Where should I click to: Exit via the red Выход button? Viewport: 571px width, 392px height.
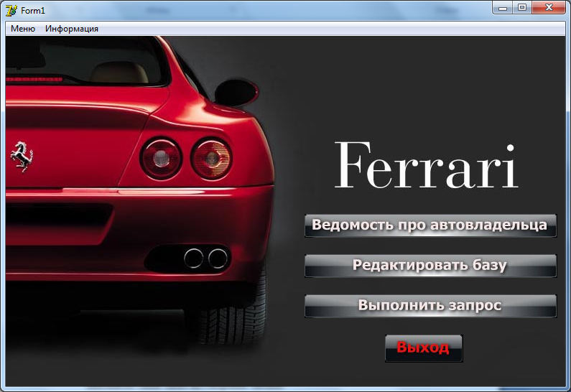[x=424, y=348]
